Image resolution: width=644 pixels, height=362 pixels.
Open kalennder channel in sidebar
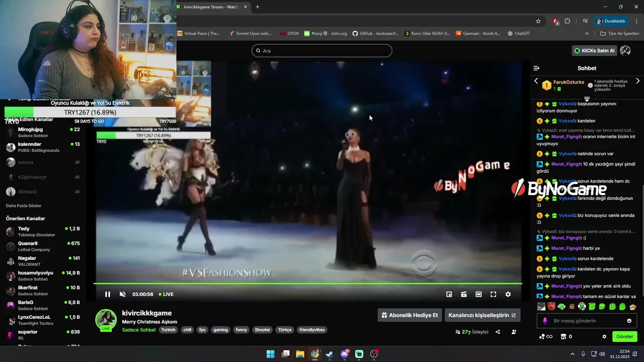click(43, 147)
